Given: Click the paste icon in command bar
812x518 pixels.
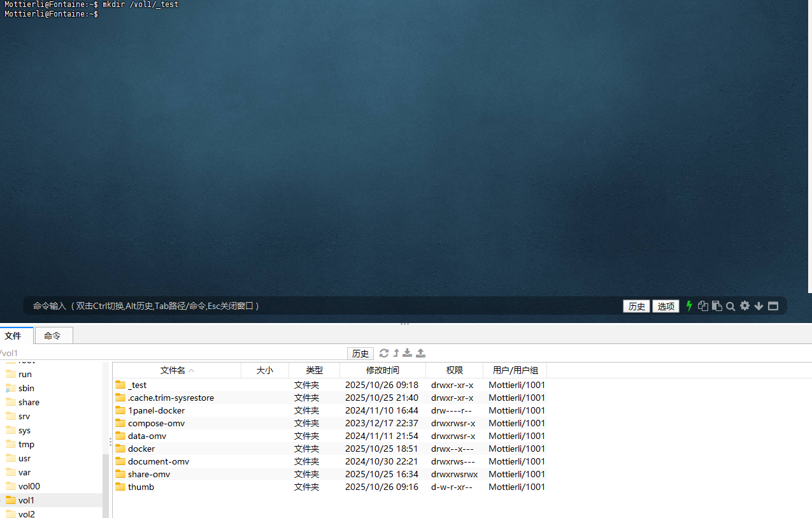Looking at the screenshot, I should [x=716, y=306].
